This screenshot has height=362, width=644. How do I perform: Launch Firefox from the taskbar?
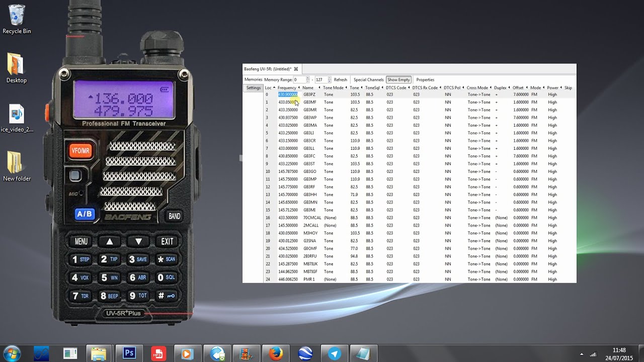pos(276,353)
